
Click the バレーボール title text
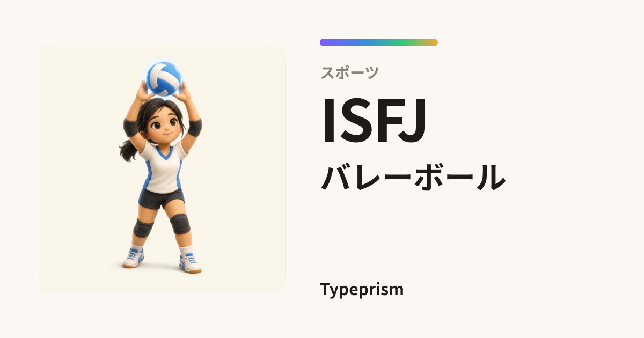(413, 177)
